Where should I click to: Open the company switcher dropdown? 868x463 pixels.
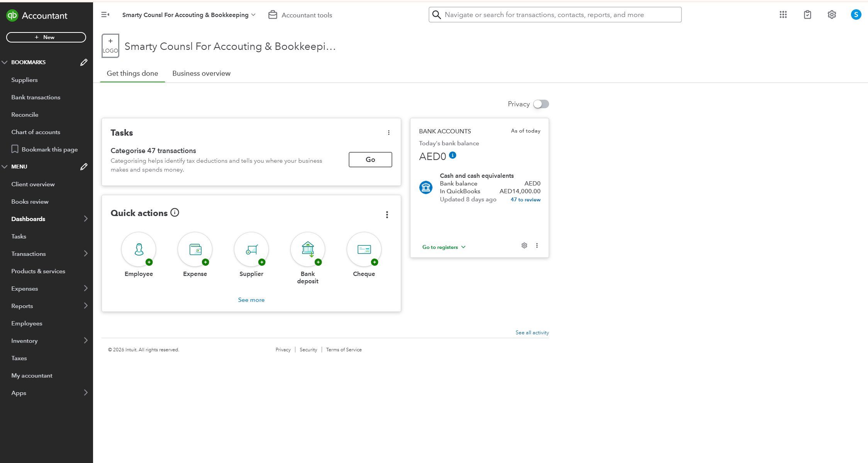188,15
